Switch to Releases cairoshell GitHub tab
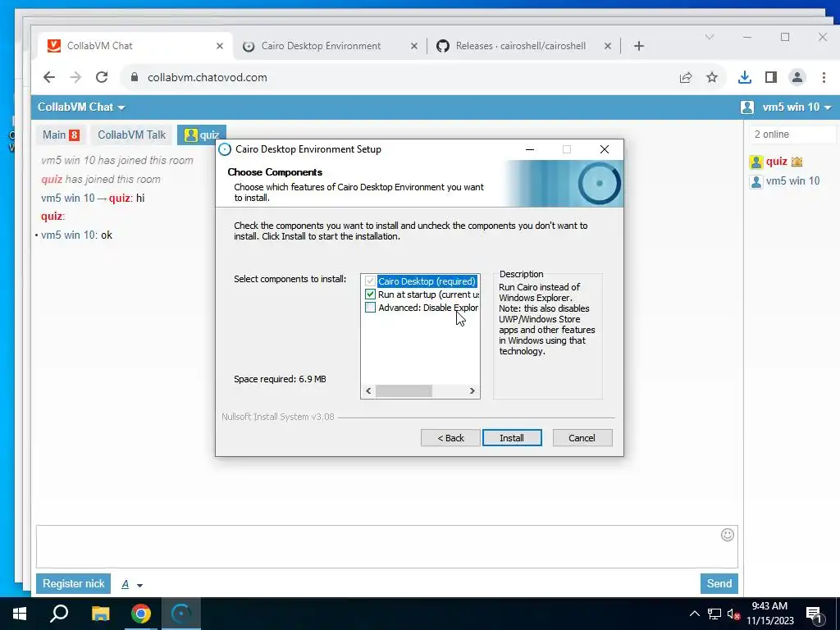840x630 pixels. 520,46
